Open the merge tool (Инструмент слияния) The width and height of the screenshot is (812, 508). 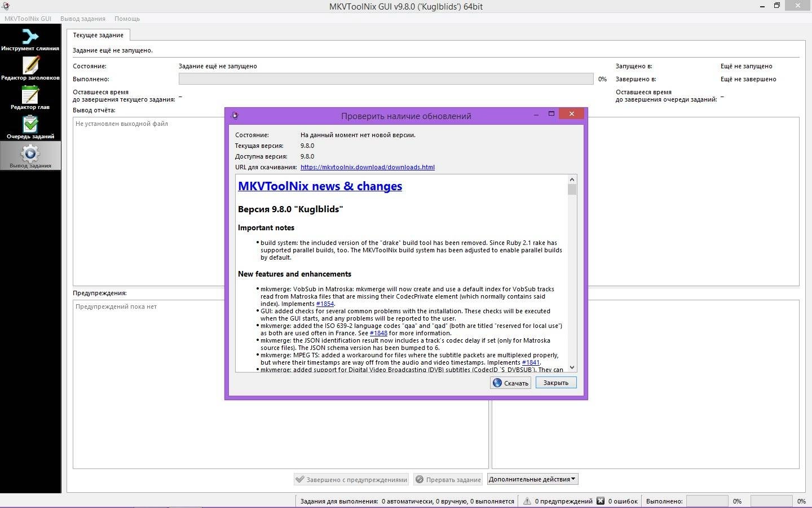coord(30,40)
